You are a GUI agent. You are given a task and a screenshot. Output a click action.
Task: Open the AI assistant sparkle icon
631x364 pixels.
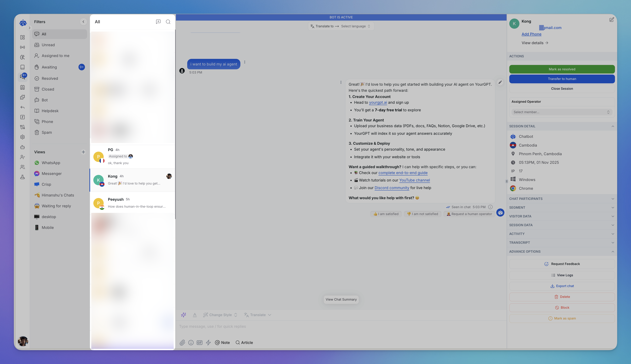pos(184,315)
